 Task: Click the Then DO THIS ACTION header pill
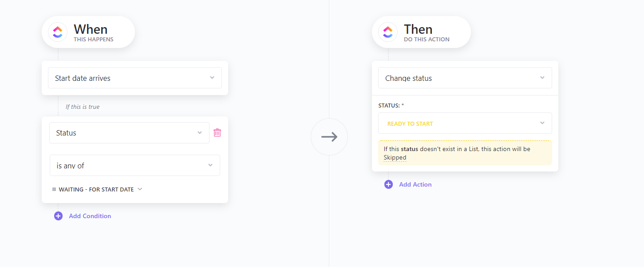[x=421, y=32]
